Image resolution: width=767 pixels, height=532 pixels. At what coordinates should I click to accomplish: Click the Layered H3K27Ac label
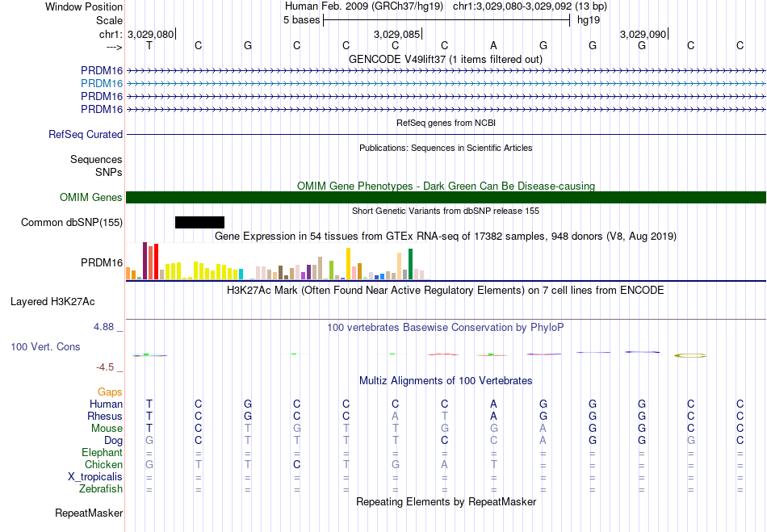[x=52, y=302]
